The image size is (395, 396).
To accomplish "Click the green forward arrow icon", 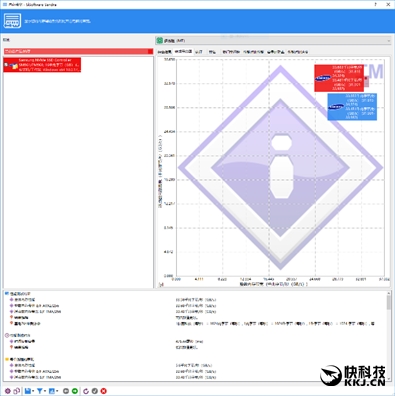I will [x=75, y=391].
